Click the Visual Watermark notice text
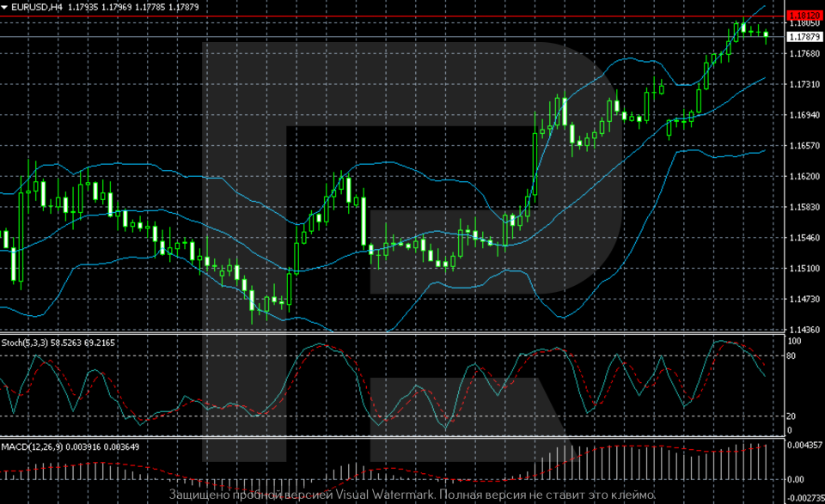The width and height of the screenshot is (825, 504). [x=412, y=496]
